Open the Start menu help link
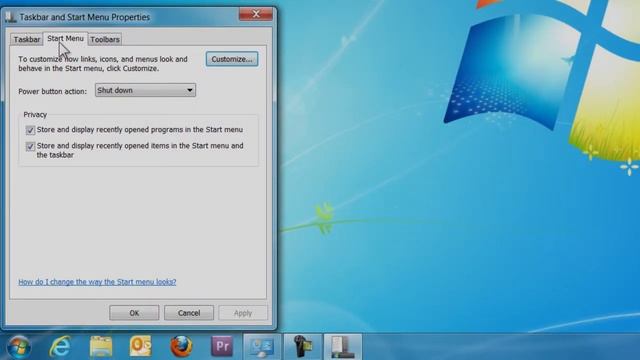The height and width of the screenshot is (360, 640). 97,282
